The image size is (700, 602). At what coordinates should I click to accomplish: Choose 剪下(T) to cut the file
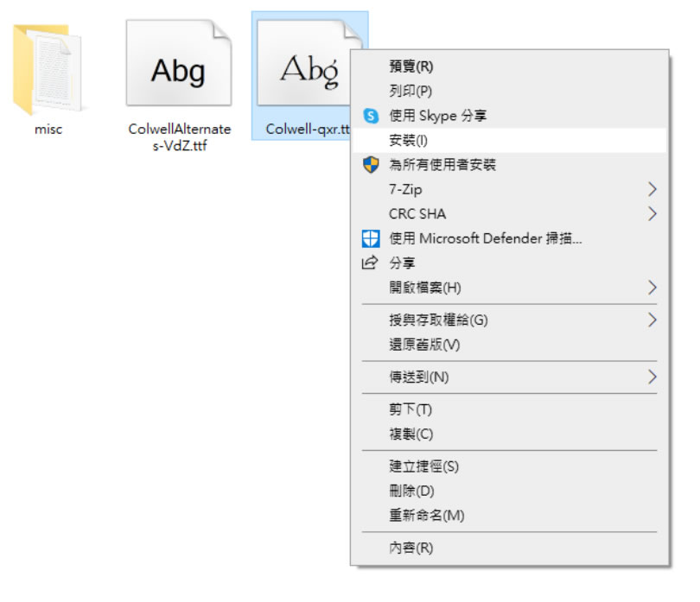pos(509,409)
